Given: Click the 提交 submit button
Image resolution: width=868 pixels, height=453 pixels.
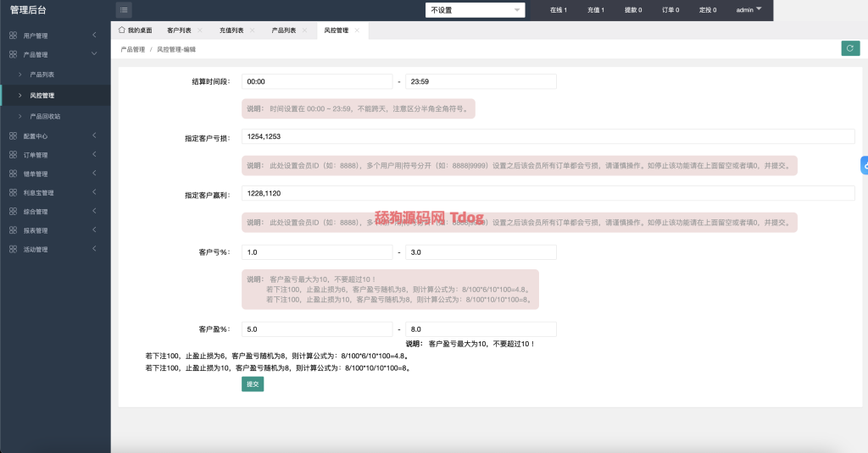Looking at the screenshot, I should click(253, 384).
